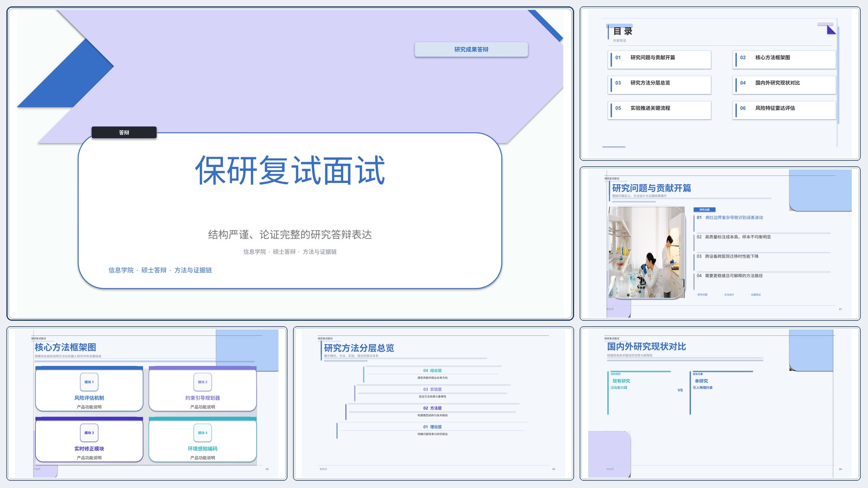Open the main title slide thumbnail 保研复试面试
Screen dimensions: 868x488
coord(290,164)
